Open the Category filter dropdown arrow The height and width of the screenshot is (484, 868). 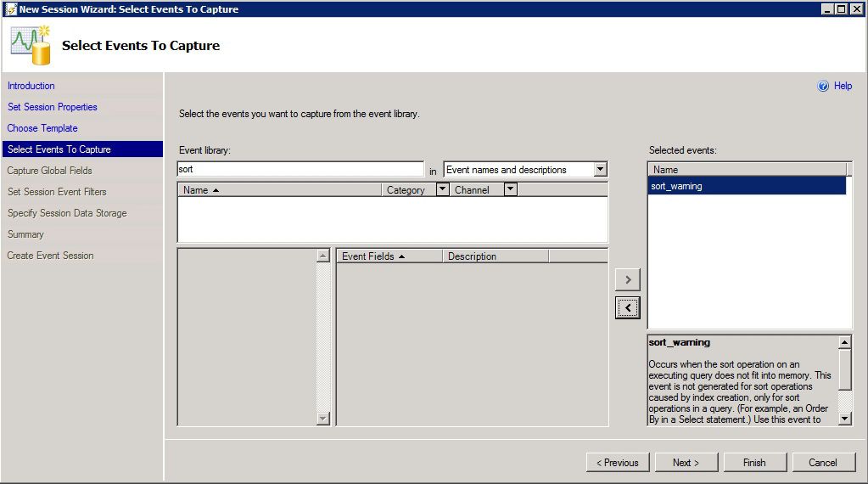442,189
